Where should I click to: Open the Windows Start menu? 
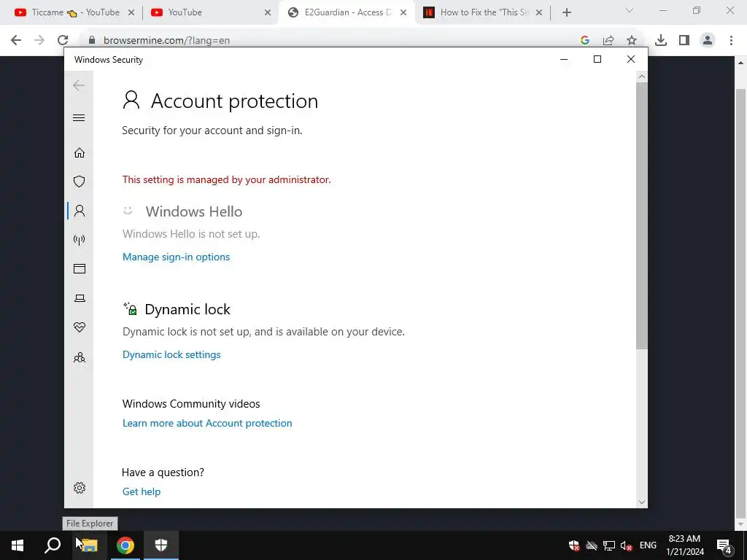[x=18, y=545]
